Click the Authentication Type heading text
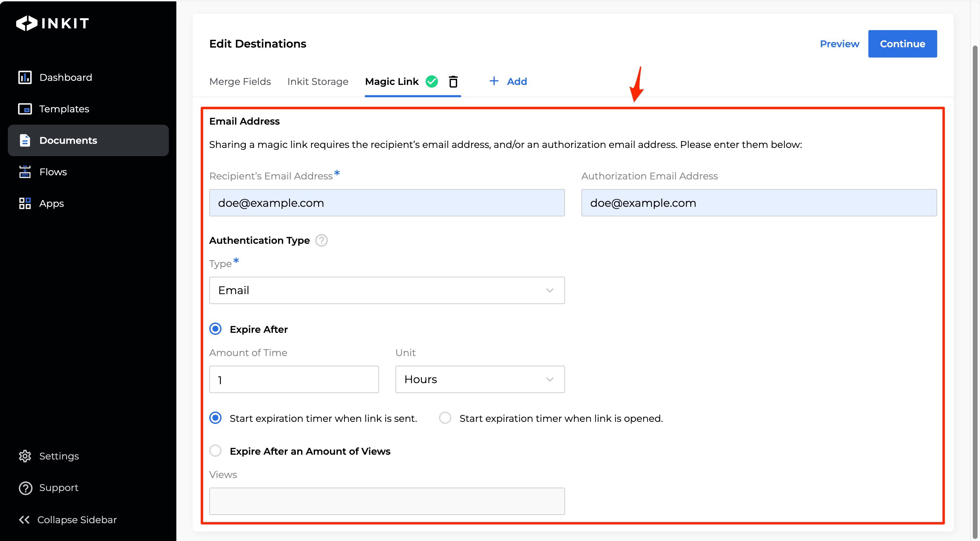 260,240
